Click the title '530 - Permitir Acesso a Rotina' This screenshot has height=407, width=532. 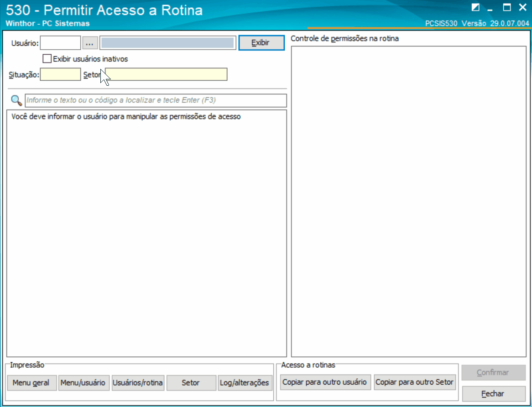tap(104, 10)
